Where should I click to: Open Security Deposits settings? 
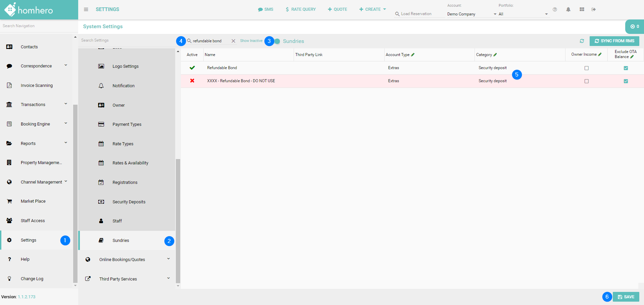coord(129,202)
